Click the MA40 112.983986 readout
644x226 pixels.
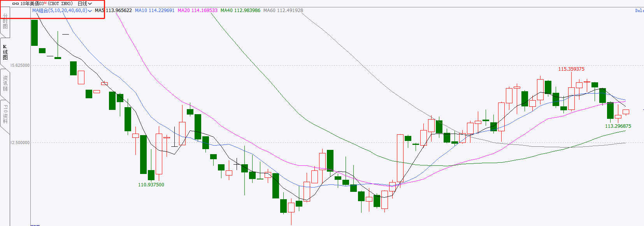click(x=240, y=10)
